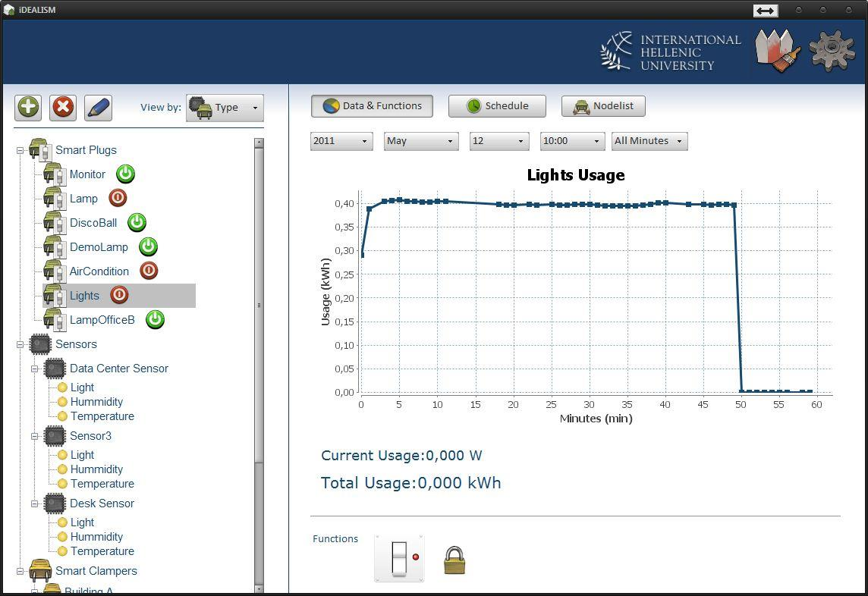The height and width of the screenshot is (596, 868).
Task: Open the All Minutes dropdown
Action: coord(650,141)
